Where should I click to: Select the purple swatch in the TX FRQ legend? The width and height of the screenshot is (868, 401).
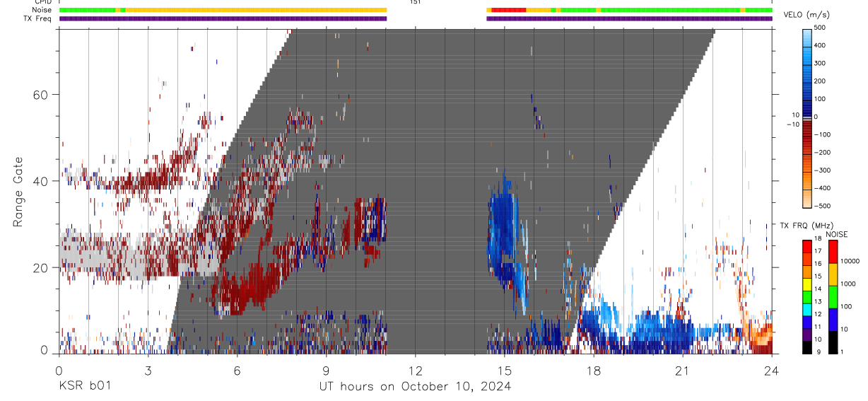point(807,334)
